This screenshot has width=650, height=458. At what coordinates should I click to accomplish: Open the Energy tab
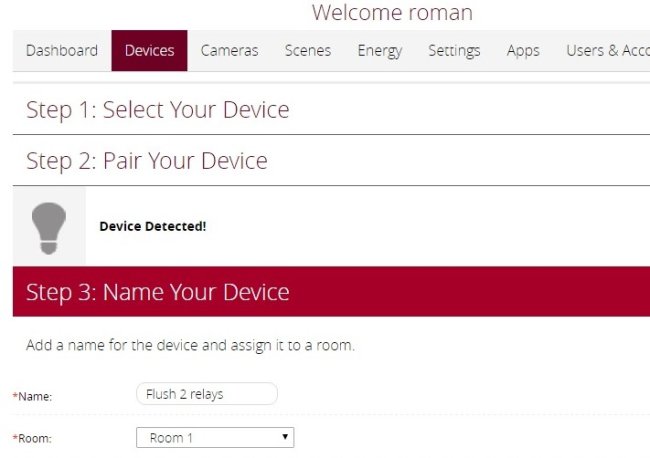click(x=379, y=51)
